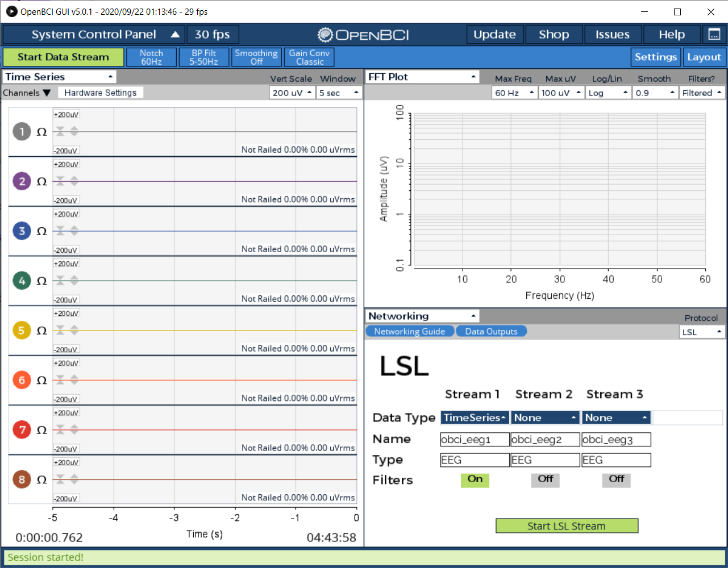Toggle channel 2 purple circle button

(x=22, y=181)
